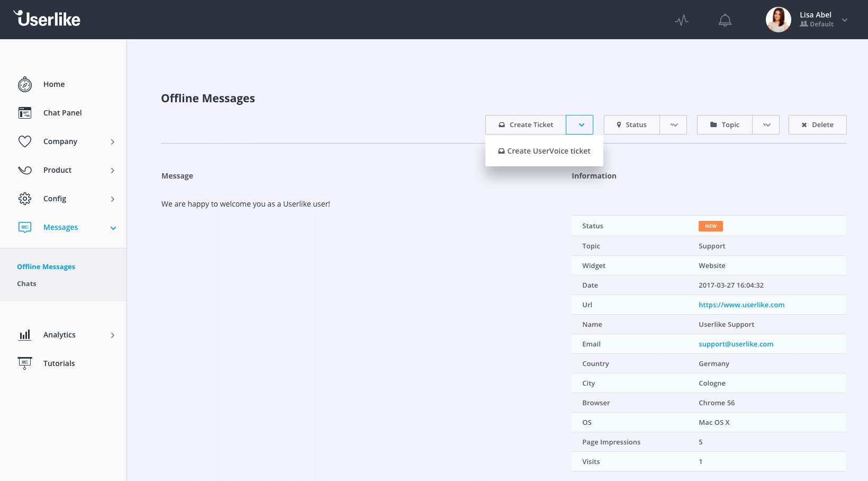The height and width of the screenshot is (481, 868).
Task: Expand the Config submenu arrow
Action: 113,199
